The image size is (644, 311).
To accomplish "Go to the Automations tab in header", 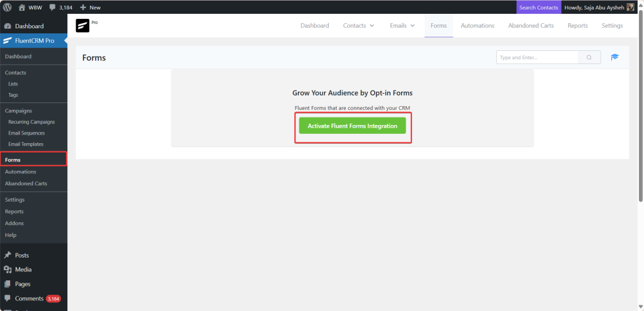I will coord(477,25).
